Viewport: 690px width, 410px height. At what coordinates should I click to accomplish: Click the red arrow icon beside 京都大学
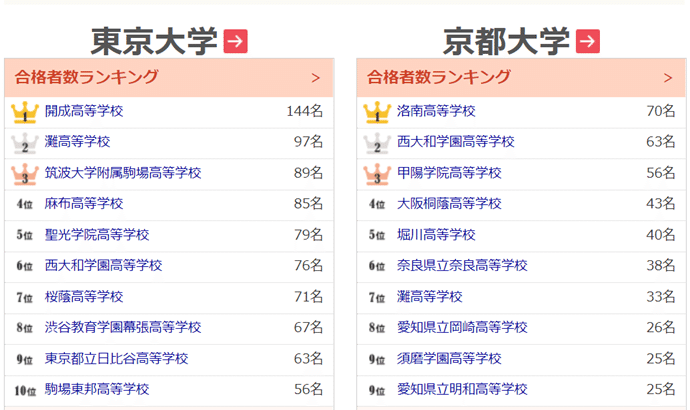point(588,41)
